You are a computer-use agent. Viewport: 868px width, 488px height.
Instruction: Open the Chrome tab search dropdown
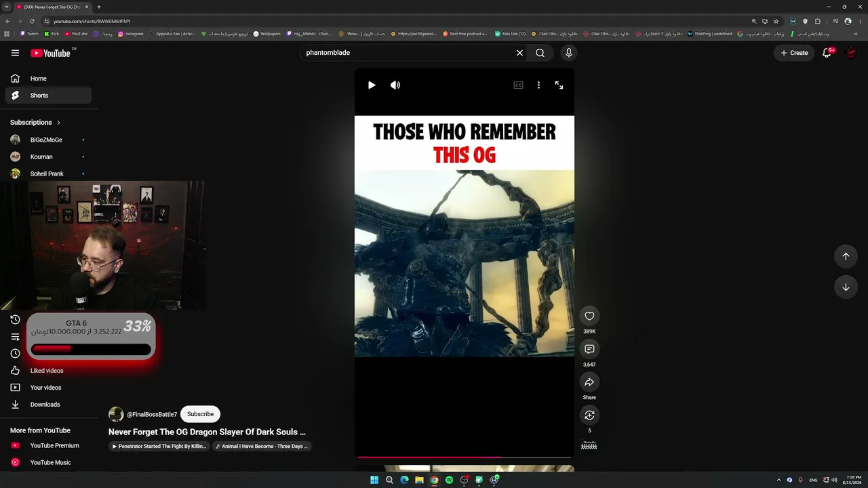[7, 7]
